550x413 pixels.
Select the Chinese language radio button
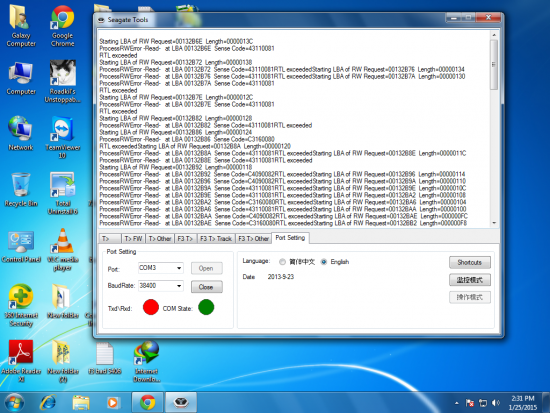(x=282, y=262)
